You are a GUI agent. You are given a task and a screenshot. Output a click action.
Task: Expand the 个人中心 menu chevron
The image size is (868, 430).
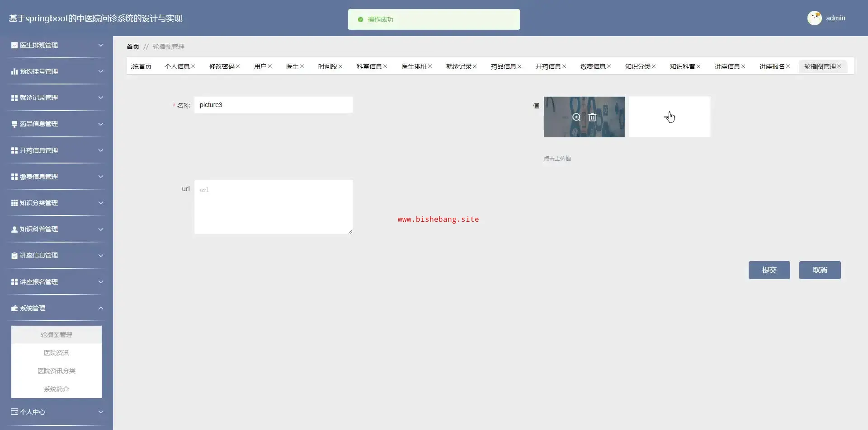coord(101,412)
